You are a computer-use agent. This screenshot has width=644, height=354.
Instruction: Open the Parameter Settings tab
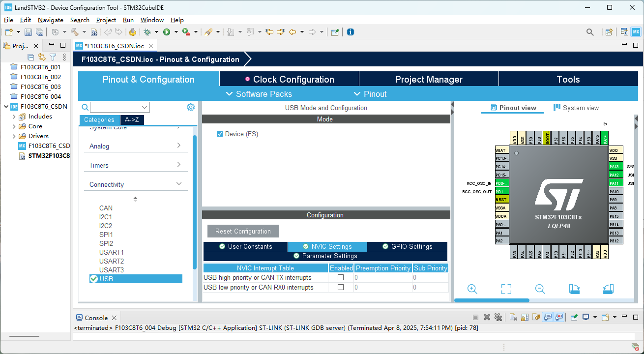pos(325,256)
